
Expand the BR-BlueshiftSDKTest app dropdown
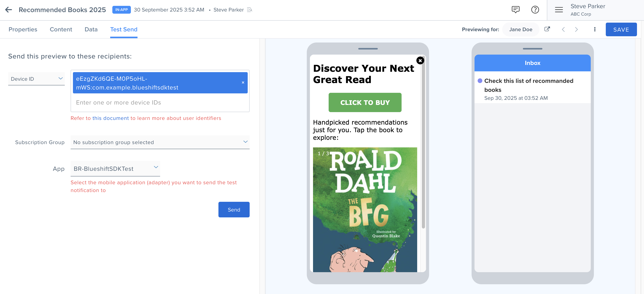(x=115, y=168)
